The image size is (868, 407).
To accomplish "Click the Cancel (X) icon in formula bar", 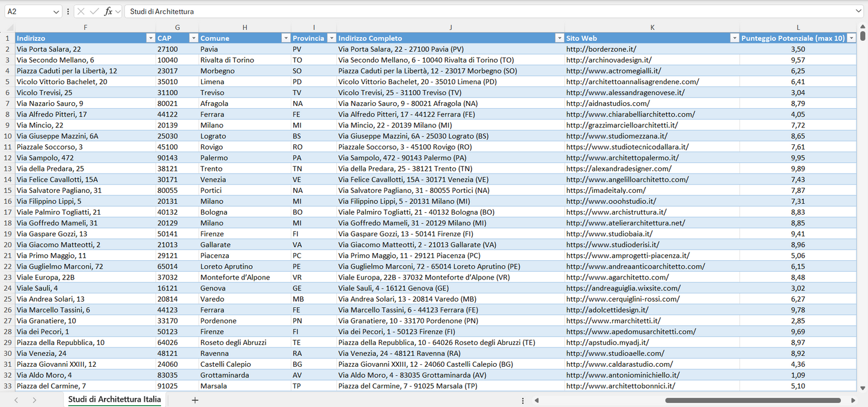I will click(x=82, y=11).
